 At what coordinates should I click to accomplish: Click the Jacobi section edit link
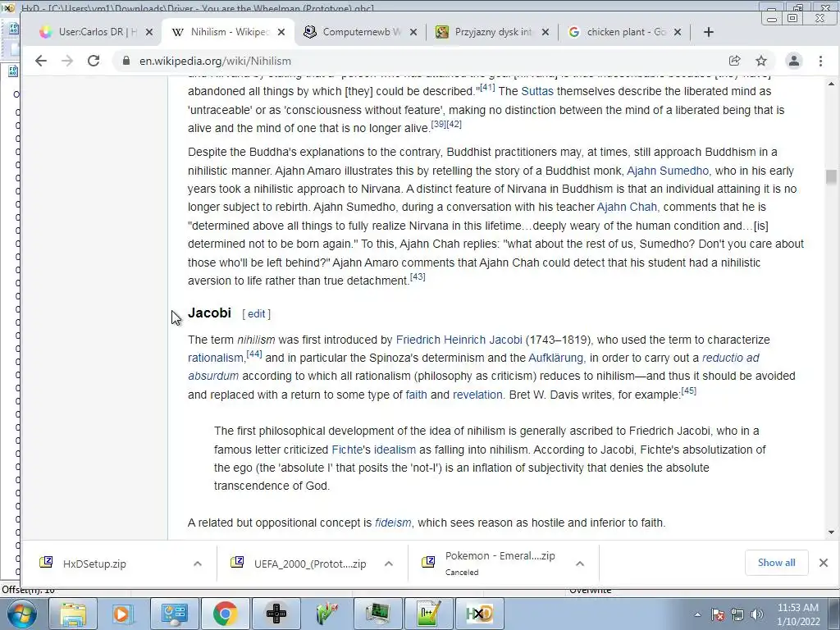pyautogui.click(x=256, y=314)
